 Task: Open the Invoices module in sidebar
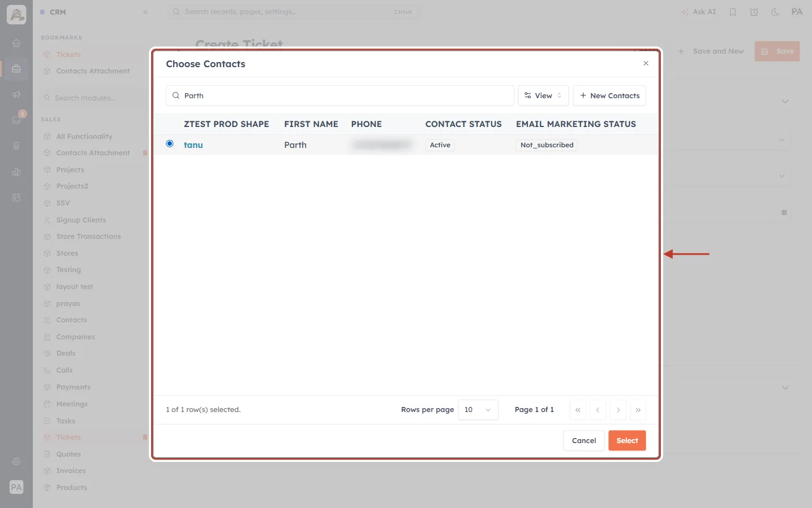point(71,471)
